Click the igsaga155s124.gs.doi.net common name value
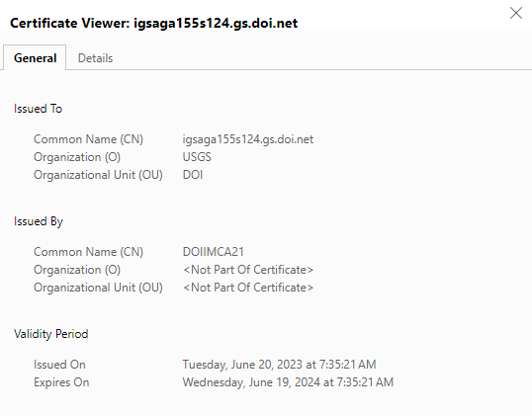The height and width of the screenshot is (416, 532). pos(247,139)
